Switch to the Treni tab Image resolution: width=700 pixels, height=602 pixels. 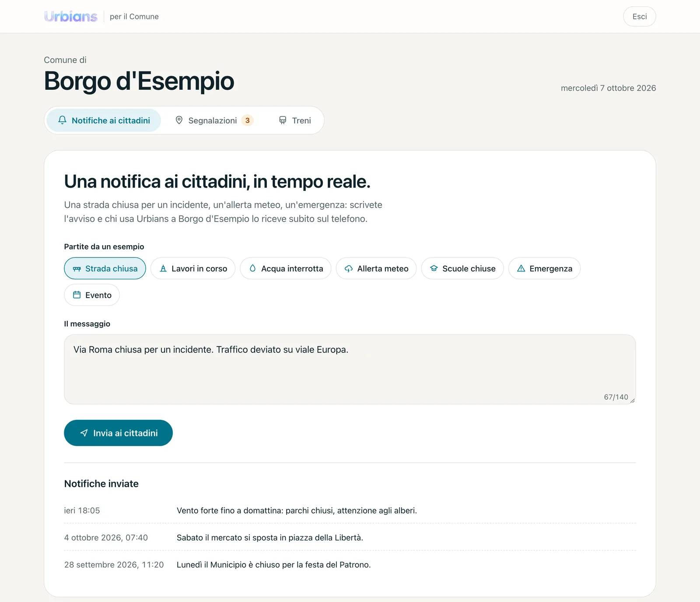pos(295,120)
